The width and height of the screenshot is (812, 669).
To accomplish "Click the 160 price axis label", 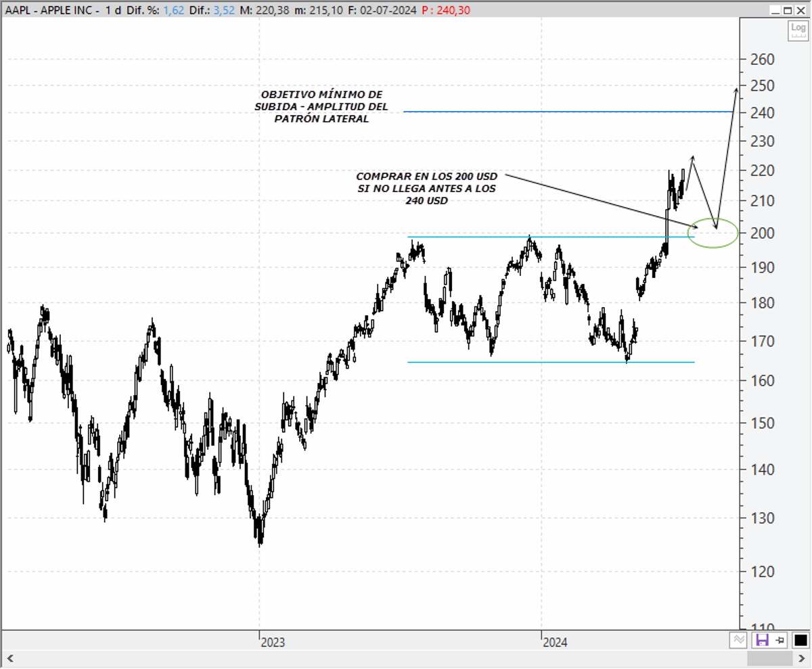I will point(762,381).
